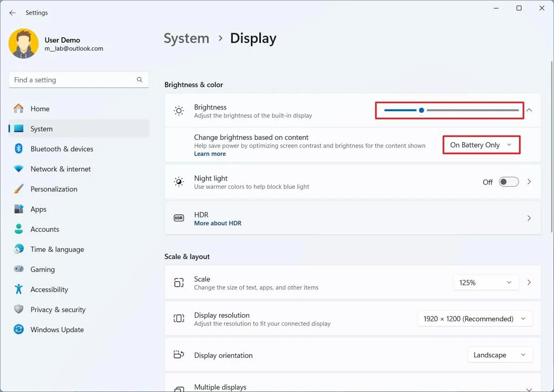This screenshot has width=554, height=392.
Task: Open the Landscape orientation dropdown
Action: coord(500,355)
